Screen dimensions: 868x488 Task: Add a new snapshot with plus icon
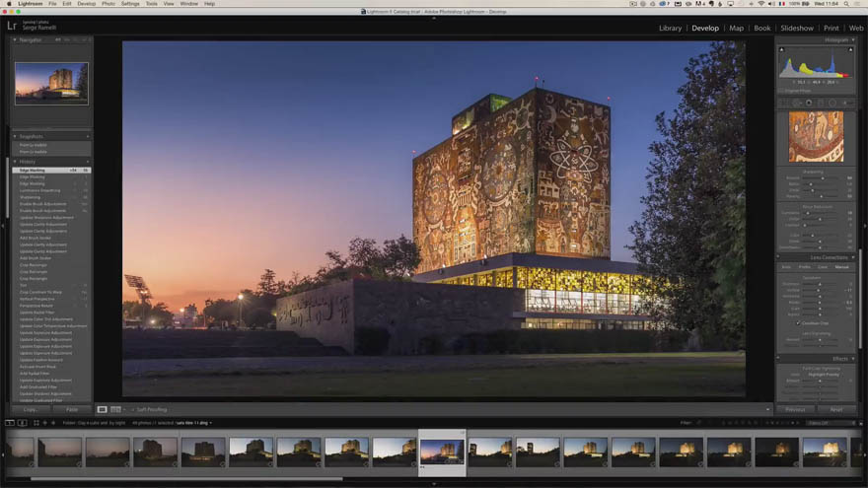[x=88, y=136]
